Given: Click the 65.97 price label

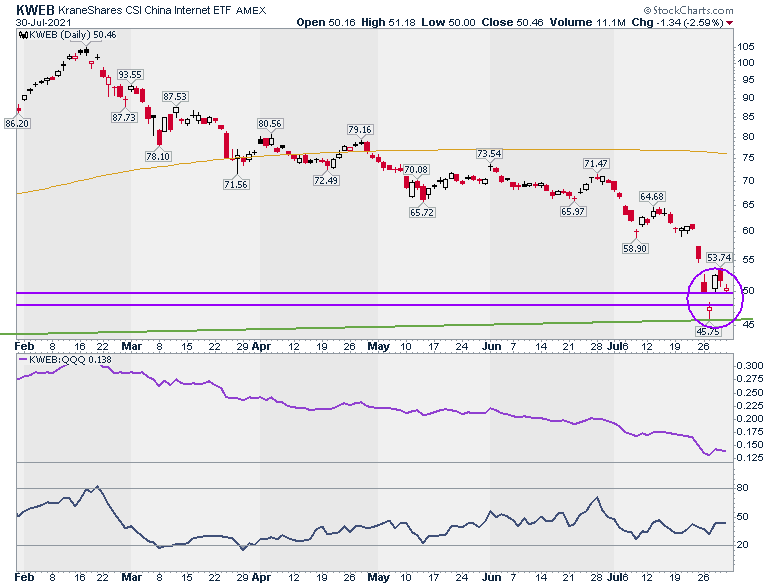Looking at the screenshot, I should [573, 211].
